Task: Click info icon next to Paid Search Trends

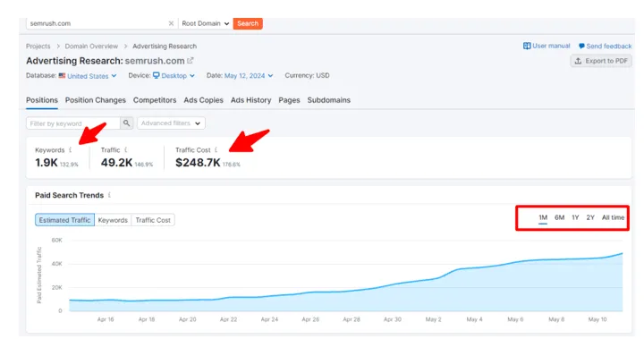Action: (109, 195)
